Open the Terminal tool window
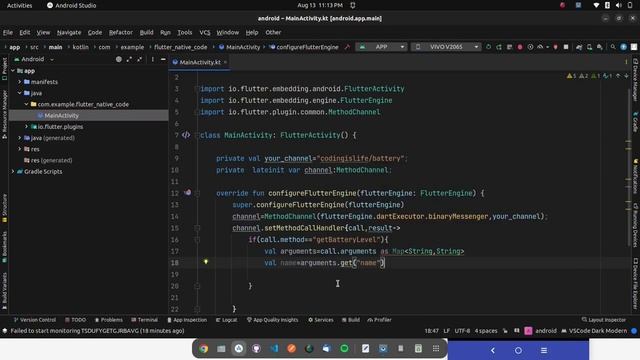Screen dimensions: 640x360 tap(144, 320)
